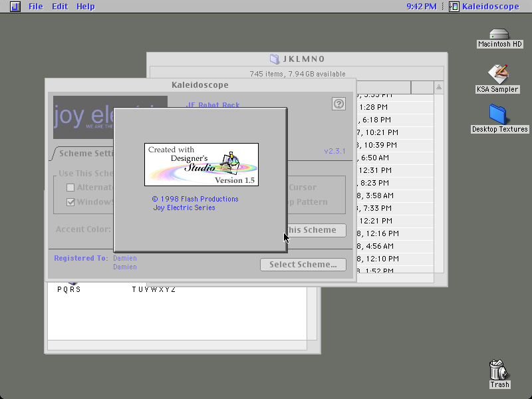Screen dimensions: 532x399
Task: Select the 10:21 PM row in JKLMNO
Action: click(395, 132)
